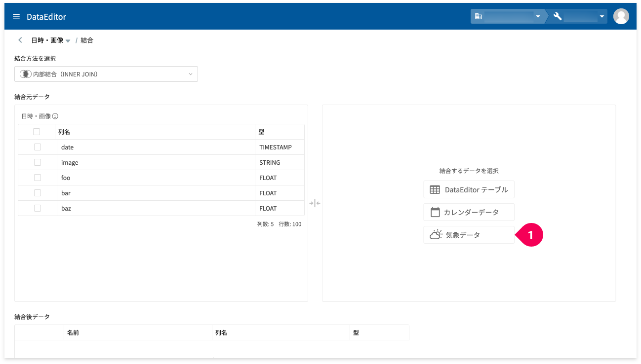Open the hamburger navigation menu
This screenshot has width=641, height=364.
coord(16,16)
